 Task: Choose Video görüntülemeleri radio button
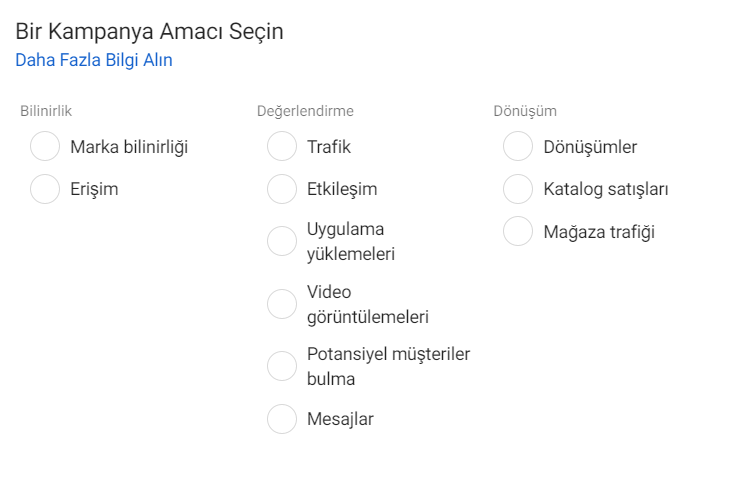coord(282,304)
